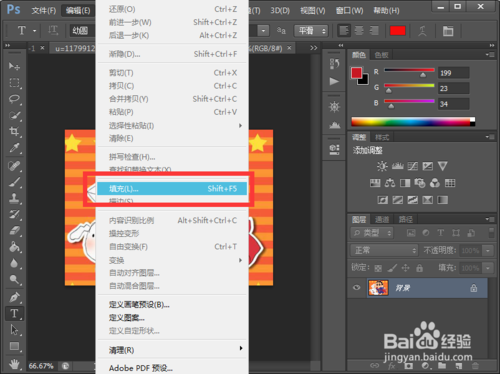This screenshot has height=374, width=500.
Task: Open the Type tool preset picker arrow
Action: click(x=35, y=31)
